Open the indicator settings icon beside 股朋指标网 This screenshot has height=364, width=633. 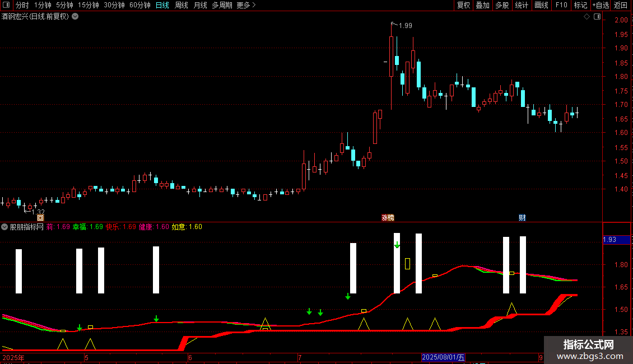point(4,227)
